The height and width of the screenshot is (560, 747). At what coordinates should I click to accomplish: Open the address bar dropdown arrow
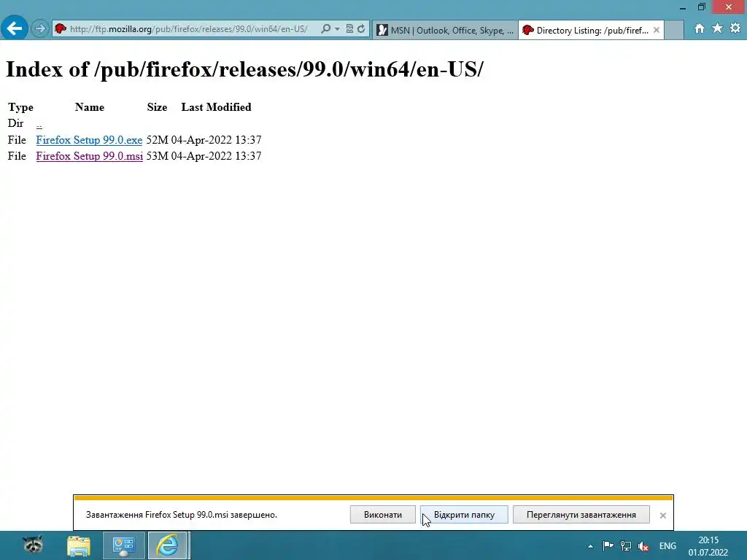point(337,29)
